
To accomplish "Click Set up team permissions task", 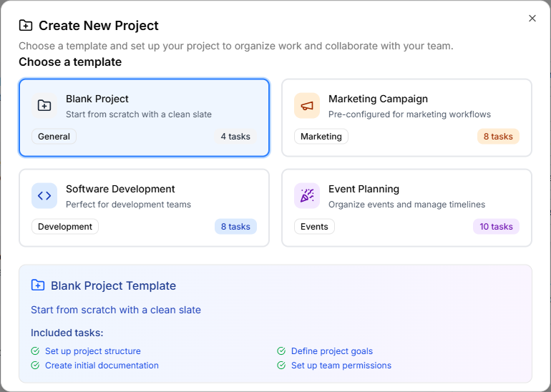I will point(341,366).
